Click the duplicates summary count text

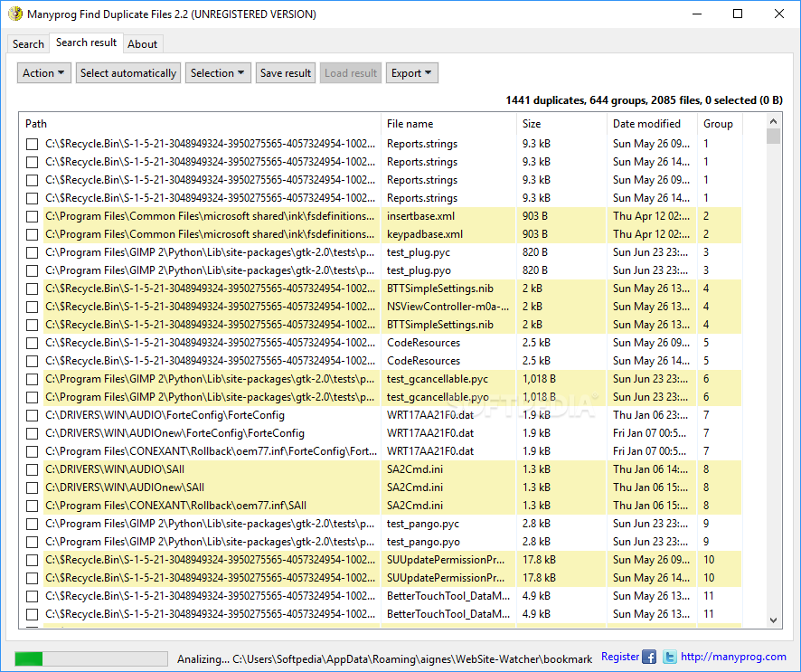[x=644, y=100]
